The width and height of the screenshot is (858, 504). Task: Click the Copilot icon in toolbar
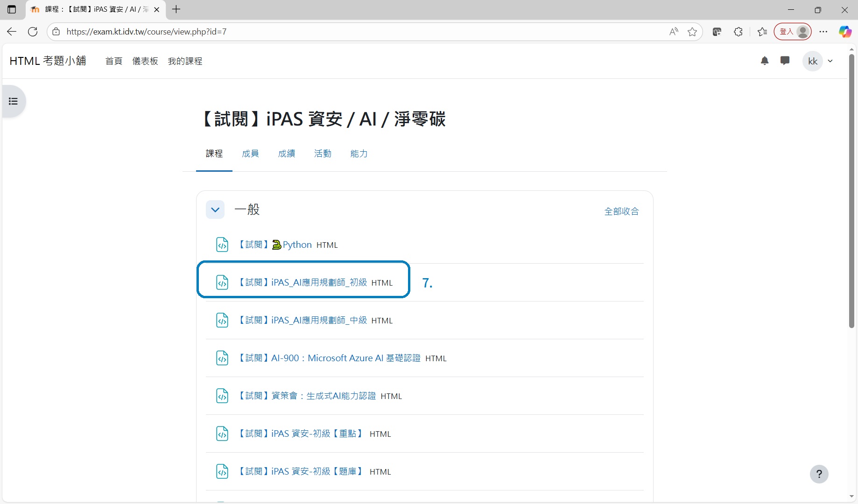pyautogui.click(x=845, y=32)
